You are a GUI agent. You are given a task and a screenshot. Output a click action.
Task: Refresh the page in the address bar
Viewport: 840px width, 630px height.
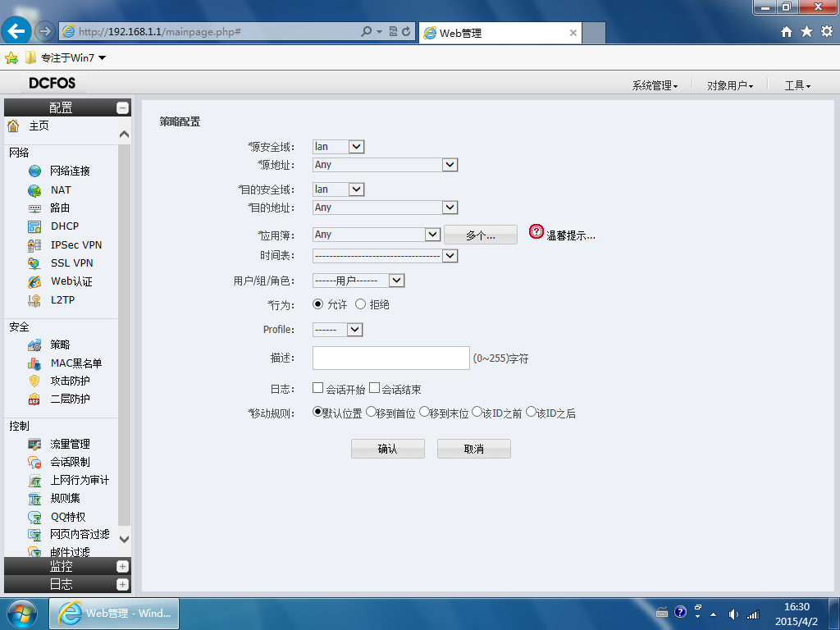(406, 32)
